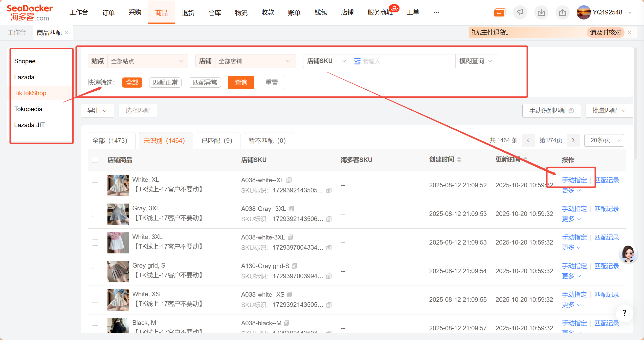Click the batch input icon in SKU search

point(357,61)
